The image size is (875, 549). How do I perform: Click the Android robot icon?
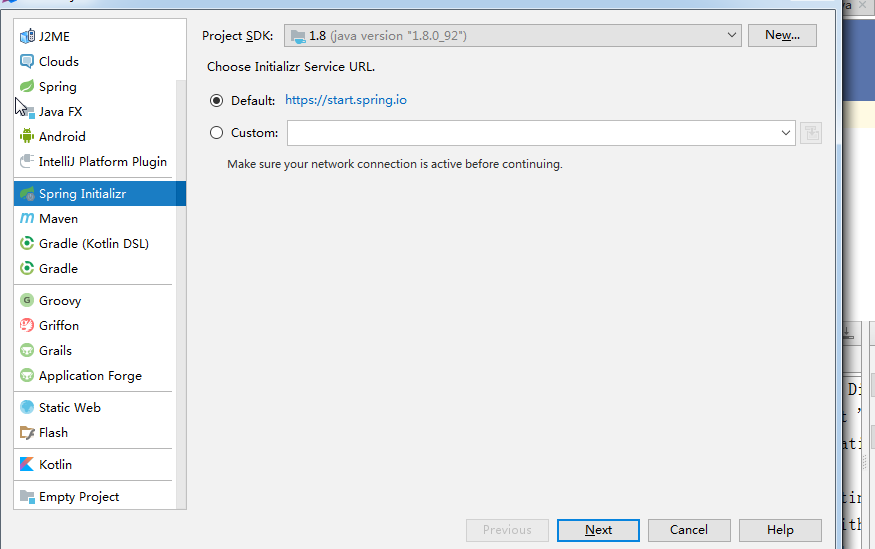[x=27, y=136]
